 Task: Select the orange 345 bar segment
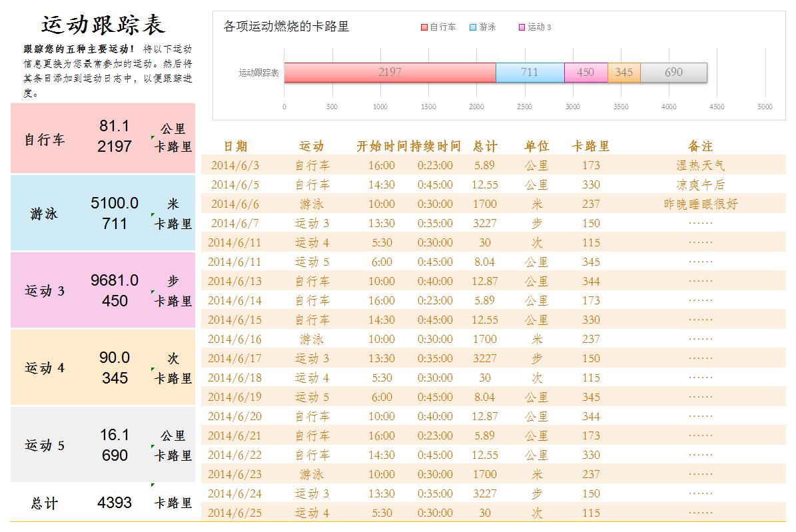623,73
